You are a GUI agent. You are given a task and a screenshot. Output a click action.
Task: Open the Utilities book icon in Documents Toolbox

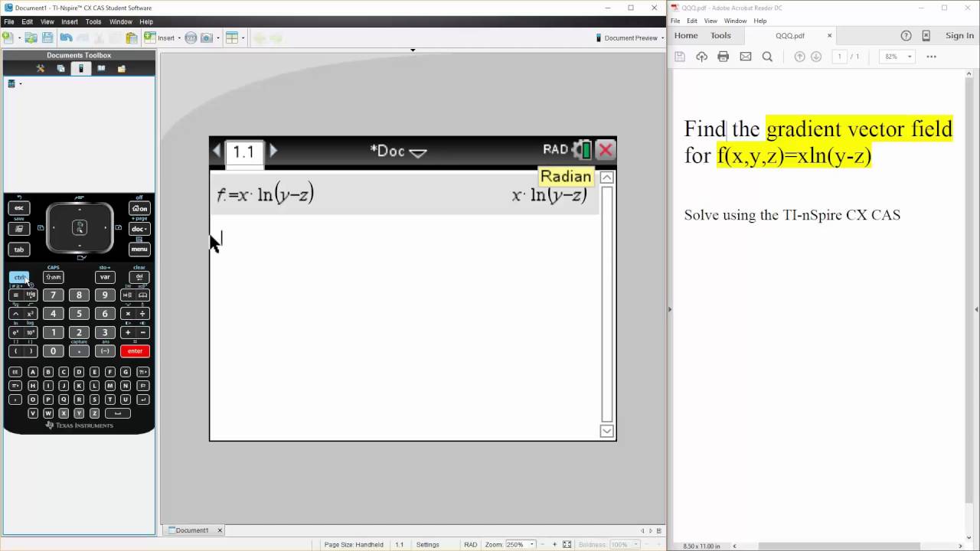(101, 68)
